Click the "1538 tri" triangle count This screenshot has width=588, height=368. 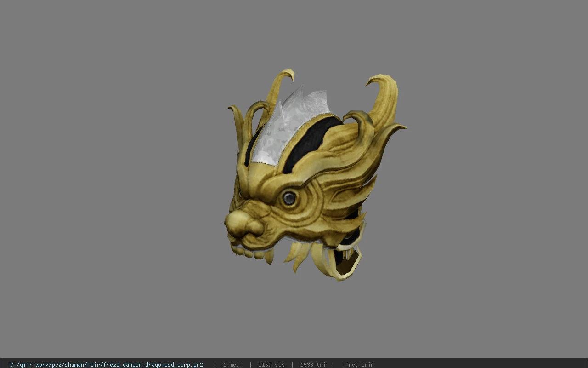coord(313,365)
